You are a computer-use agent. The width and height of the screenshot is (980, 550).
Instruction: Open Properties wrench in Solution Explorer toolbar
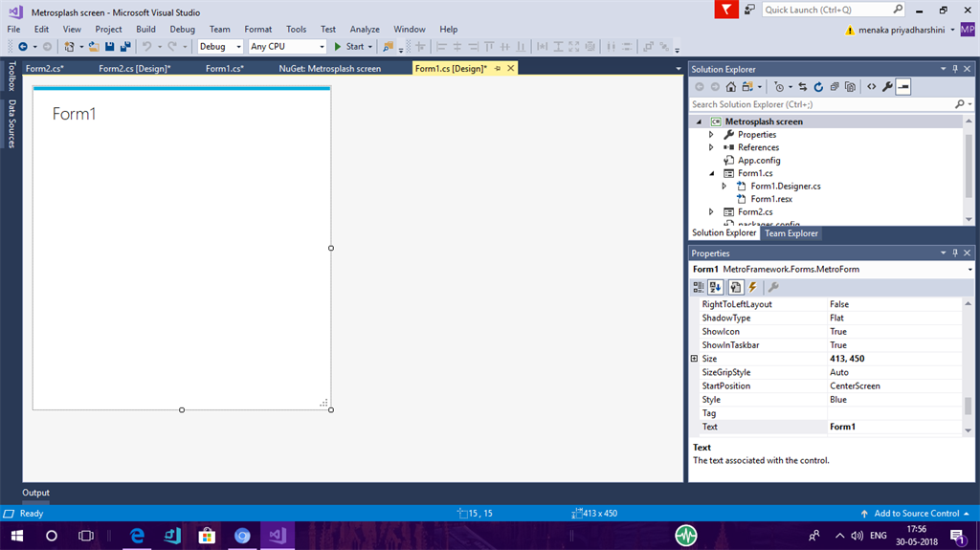(x=887, y=87)
